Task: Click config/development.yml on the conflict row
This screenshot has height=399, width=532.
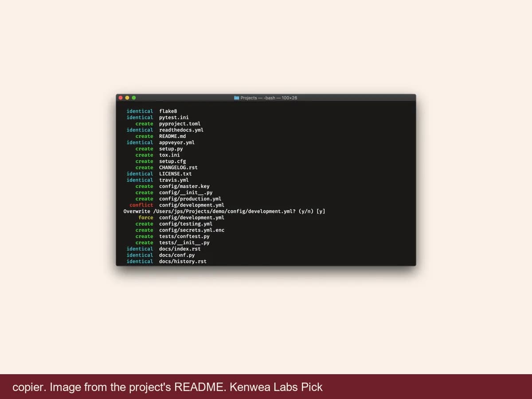Action: point(192,205)
